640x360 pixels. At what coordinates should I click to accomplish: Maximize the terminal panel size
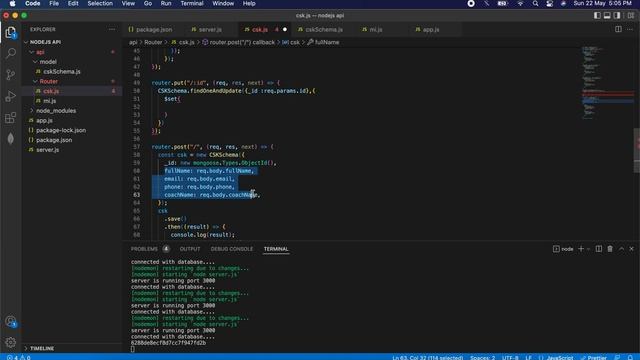tap(621, 249)
